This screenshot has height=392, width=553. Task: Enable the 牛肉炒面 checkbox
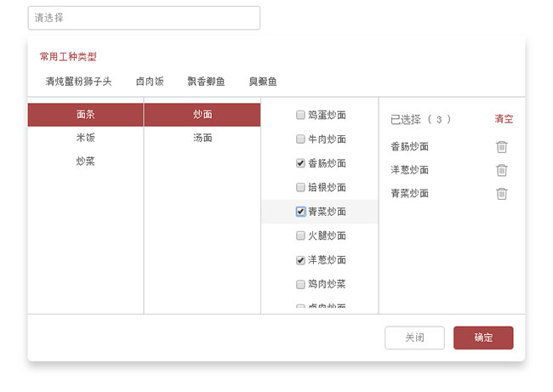(x=300, y=139)
